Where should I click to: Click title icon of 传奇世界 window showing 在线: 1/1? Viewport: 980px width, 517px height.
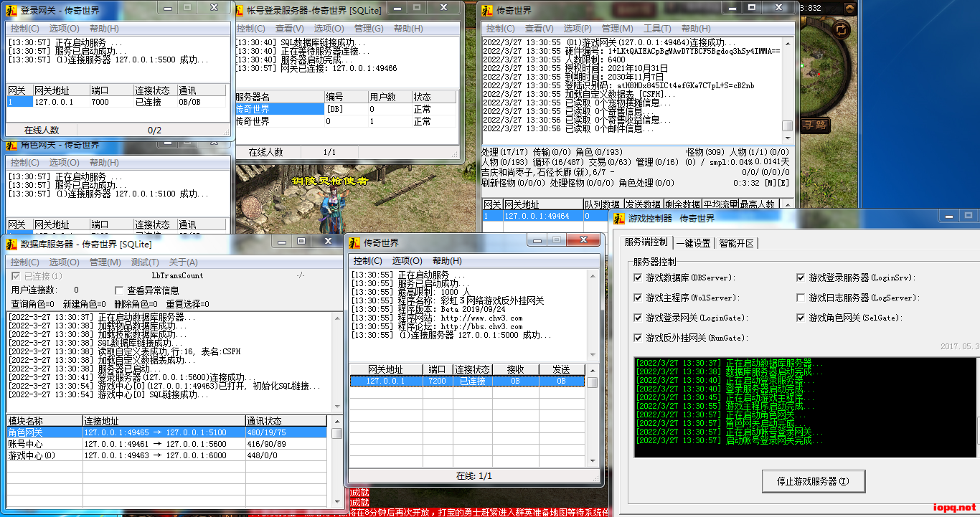point(355,243)
